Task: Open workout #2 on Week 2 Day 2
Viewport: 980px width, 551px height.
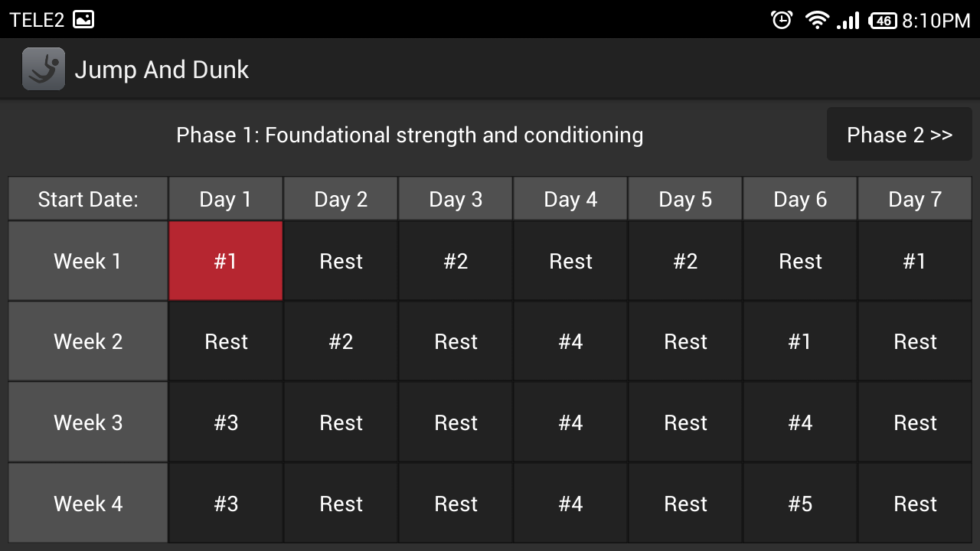Action: point(341,341)
